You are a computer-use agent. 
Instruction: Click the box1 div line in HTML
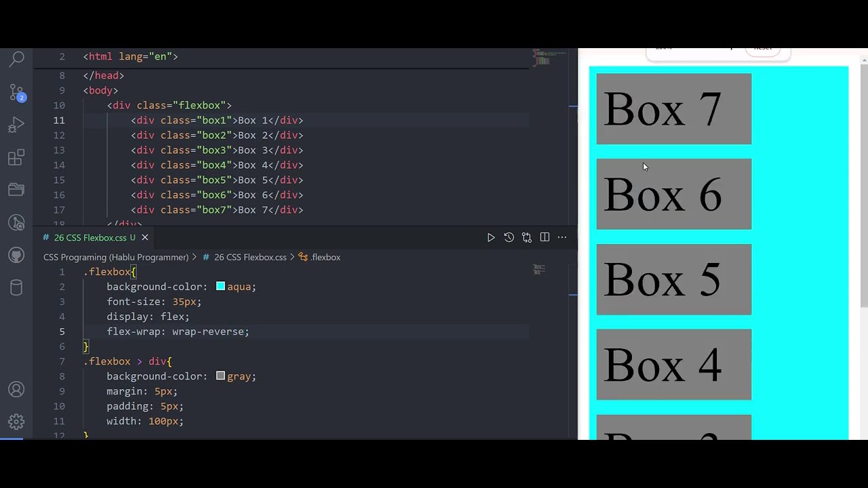[x=217, y=120]
